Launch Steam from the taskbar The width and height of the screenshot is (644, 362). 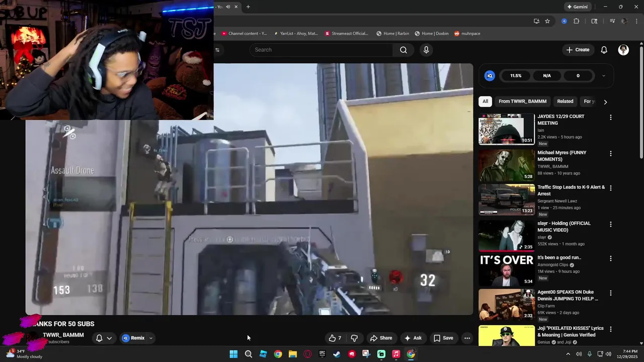337,354
